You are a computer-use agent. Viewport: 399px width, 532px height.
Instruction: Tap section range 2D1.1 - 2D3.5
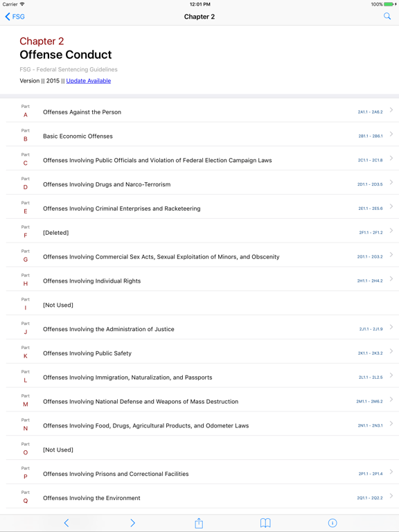click(370, 184)
